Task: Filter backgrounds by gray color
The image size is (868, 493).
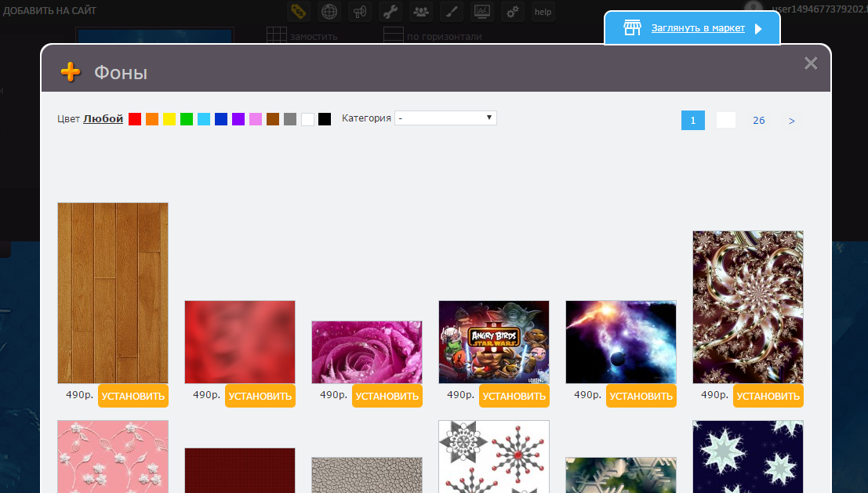Action: [x=290, y=119]
